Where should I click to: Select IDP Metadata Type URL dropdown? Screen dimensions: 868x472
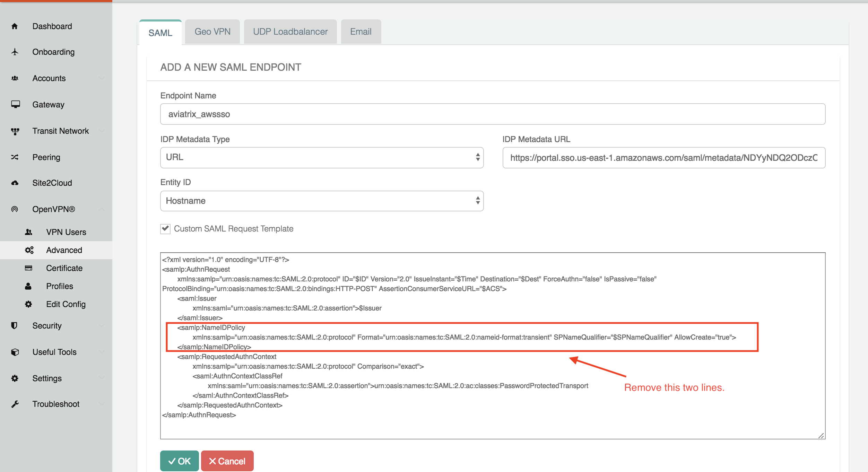click(x=323, y=158)
